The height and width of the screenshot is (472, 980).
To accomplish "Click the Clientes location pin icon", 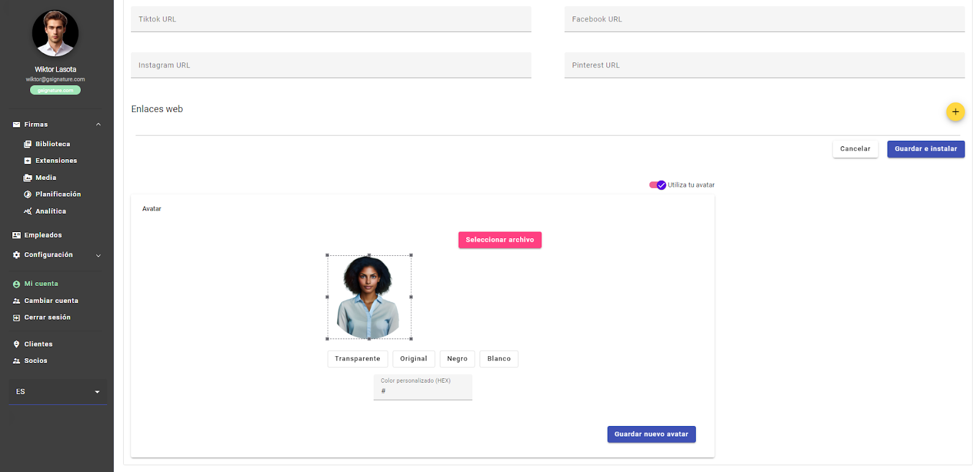I will coord(17,344).
